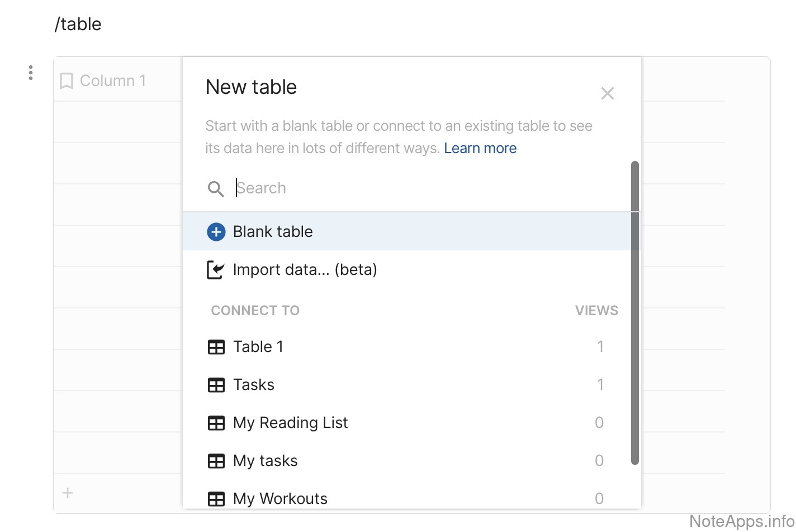796x532 pixels.
Task: Select the Column 1 header
Action: point(113,81)
